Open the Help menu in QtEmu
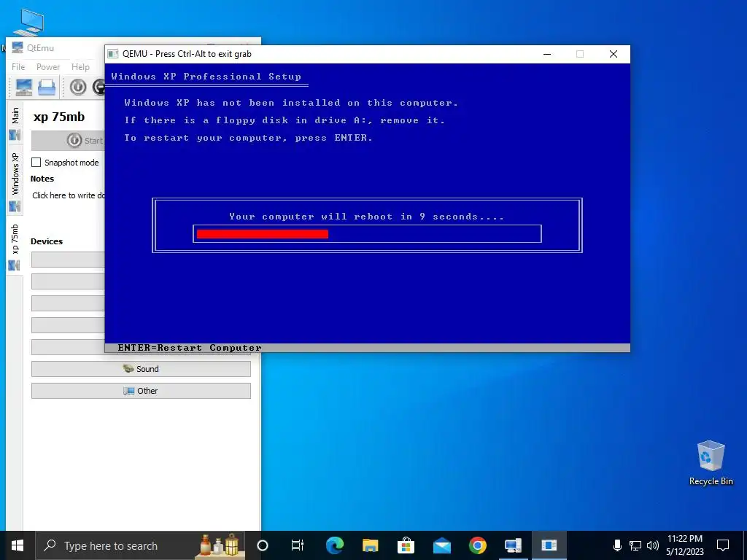The height and width of the screenshot is (560, 747). click(80, 66)
